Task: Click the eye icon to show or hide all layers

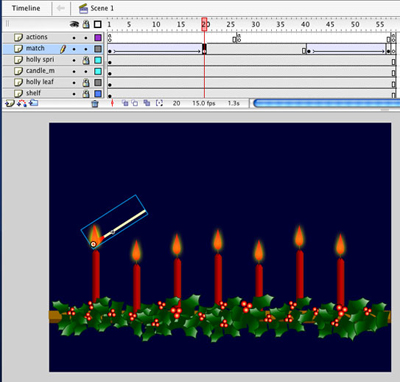Action: click(x=74, y=24)
